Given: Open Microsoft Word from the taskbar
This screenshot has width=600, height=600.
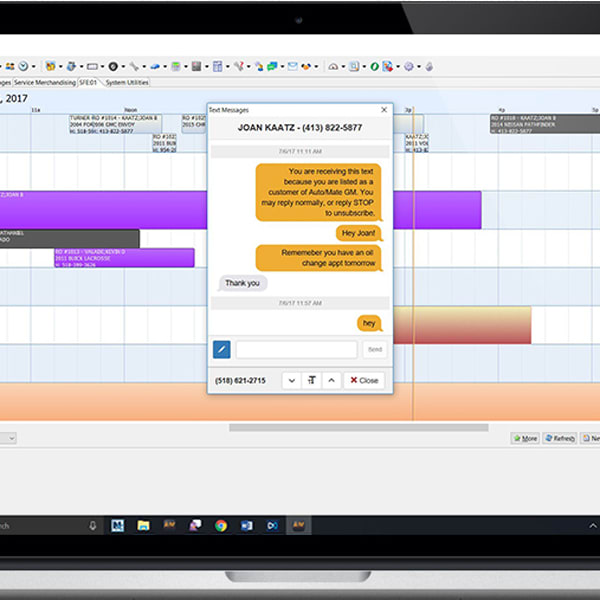Looking at the screenshot, I should [x=246, y=525].
